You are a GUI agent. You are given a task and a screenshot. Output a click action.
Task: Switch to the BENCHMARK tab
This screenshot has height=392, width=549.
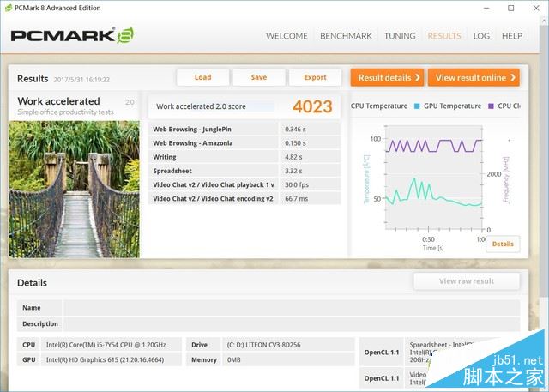pos(346,36)
